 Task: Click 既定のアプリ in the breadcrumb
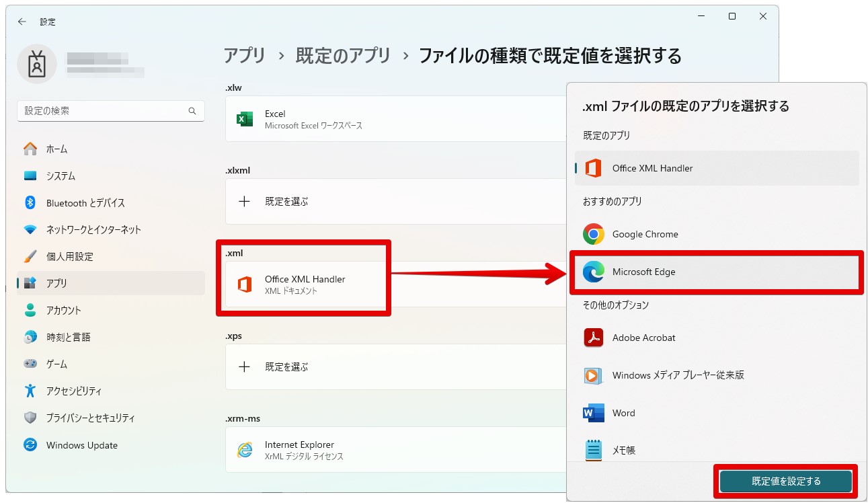coord(343,55)
